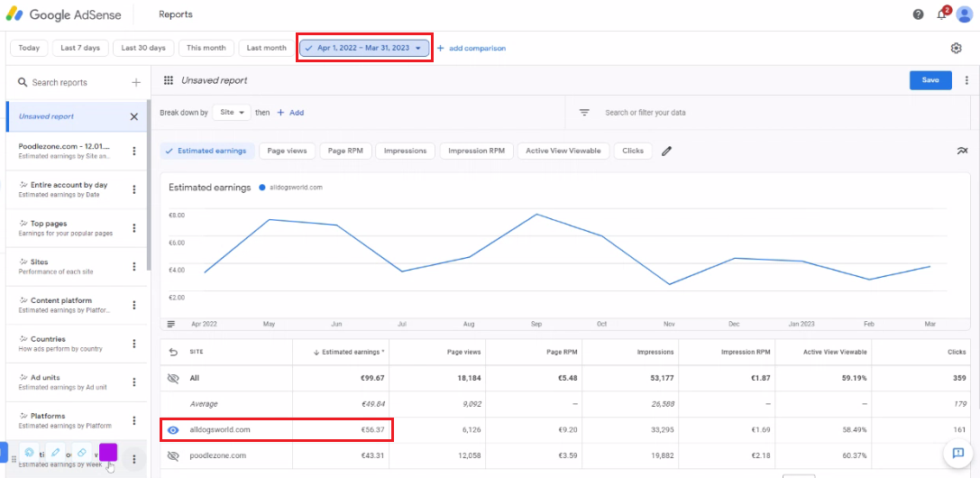The width and height of the screenshot is (980, 478).
Task: Open the grid dots icon beside Unsaved report
Action: 168,80
